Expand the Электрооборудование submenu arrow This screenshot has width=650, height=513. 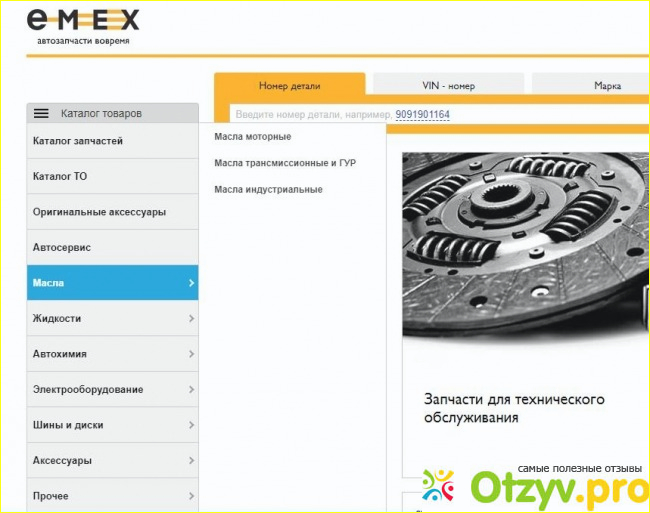[190, 390]
